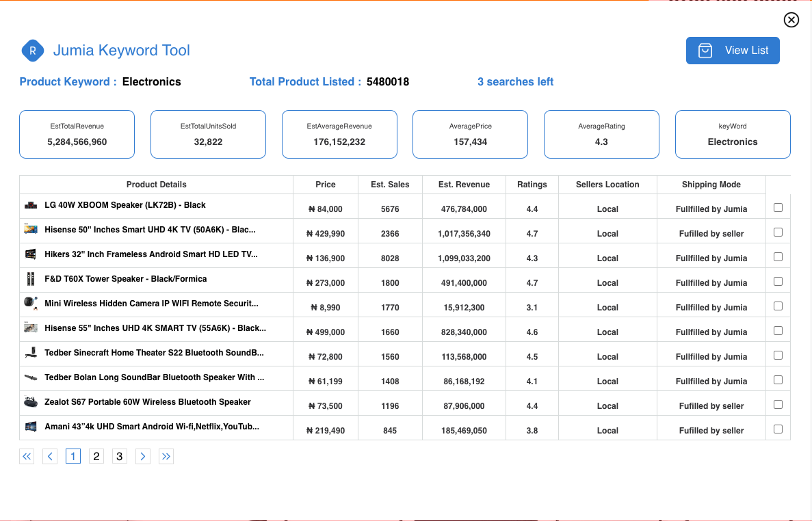This screenshot has width=812, height=521.
Task: Open the View List button
Action: click(x=733, y=51)
